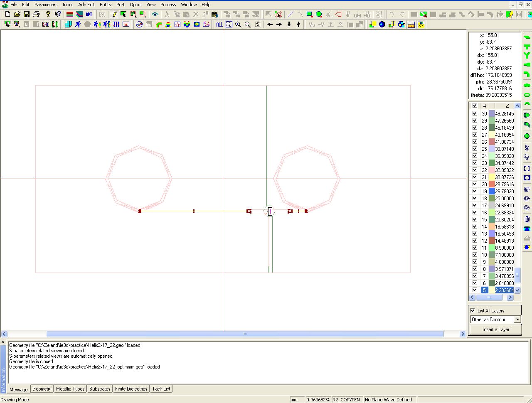
Task: Click the mesh grid icon
Action: [x=68, y=25]
